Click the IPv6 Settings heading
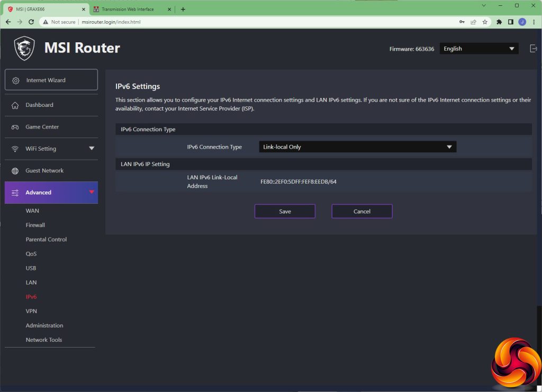Image resolution: width=542 pixels, height=392 pixels. (x=138, y=86)
